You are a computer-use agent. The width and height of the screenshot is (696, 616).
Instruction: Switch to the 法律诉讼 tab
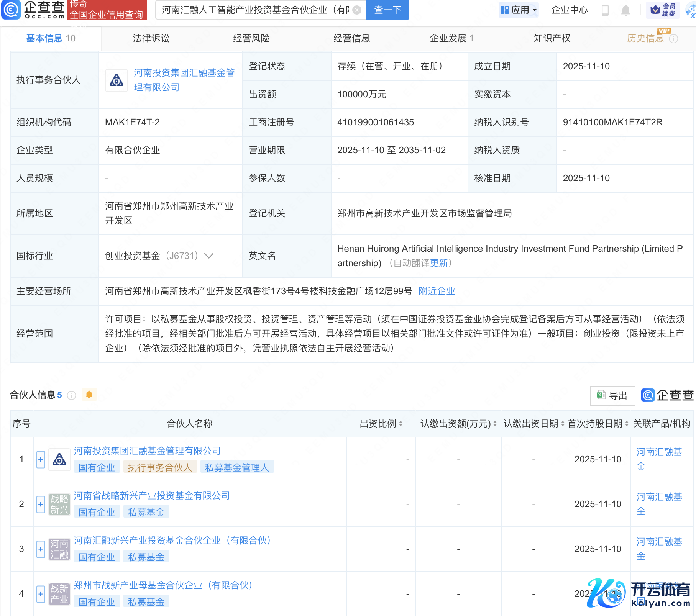tap(151, 38)
